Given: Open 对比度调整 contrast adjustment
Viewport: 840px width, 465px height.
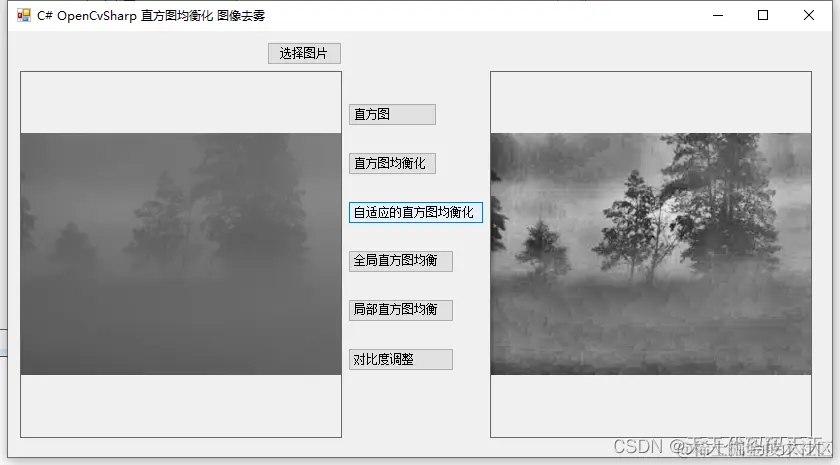Looking at the screenshot, I should 401,359.
